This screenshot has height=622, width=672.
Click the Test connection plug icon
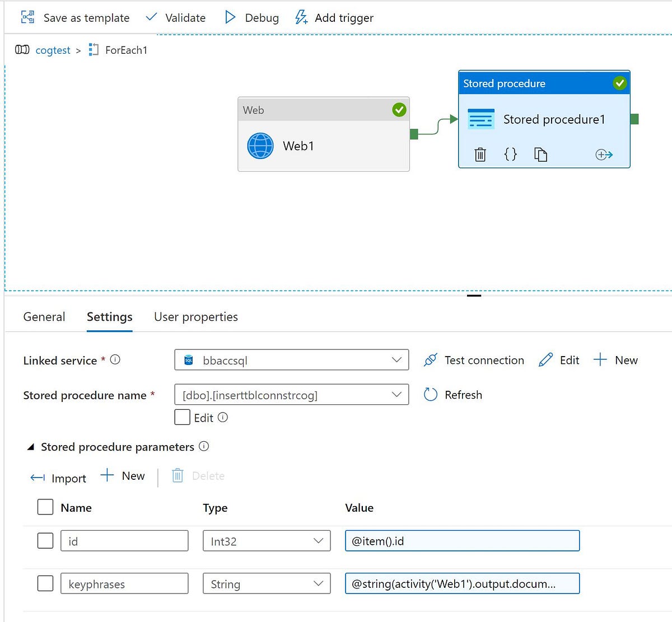431,360
